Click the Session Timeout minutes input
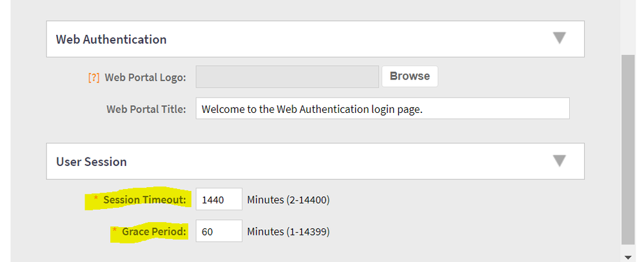Viewport: 644px width, 262px height. [219, 200]
